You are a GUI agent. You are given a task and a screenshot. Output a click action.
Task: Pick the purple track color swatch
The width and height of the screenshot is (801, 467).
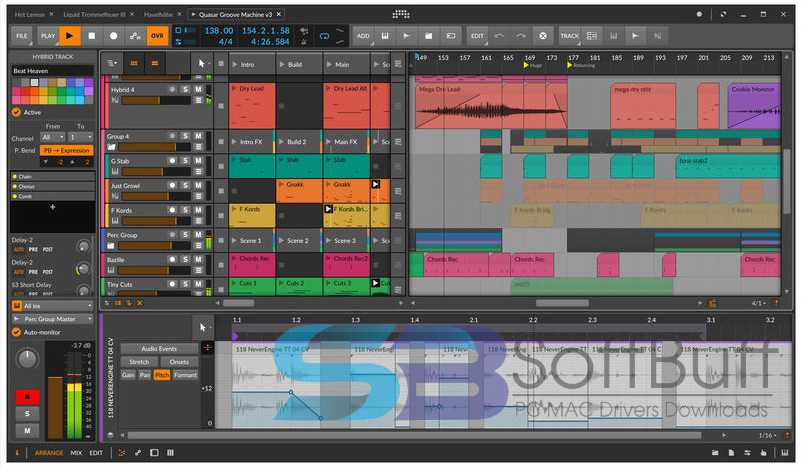pos(89,83)
